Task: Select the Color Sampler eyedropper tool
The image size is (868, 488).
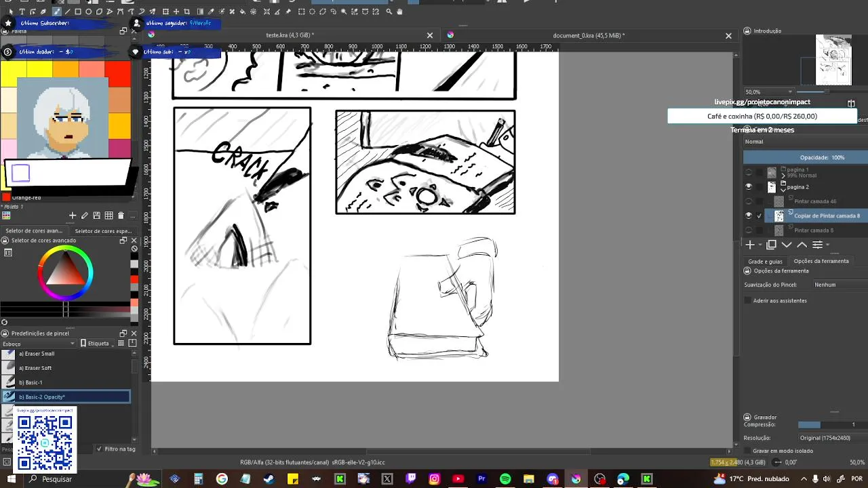Action: click(x=211, y=12)
